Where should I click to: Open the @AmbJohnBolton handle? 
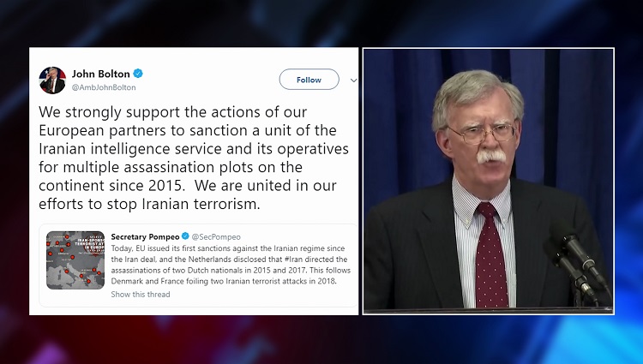104,87
